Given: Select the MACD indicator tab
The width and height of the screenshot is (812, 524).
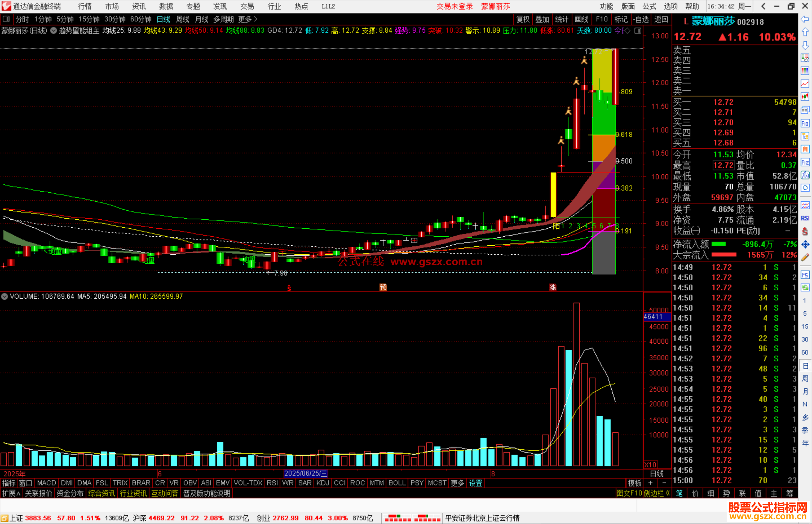Looking at the screenshot, I should point(47,483).
